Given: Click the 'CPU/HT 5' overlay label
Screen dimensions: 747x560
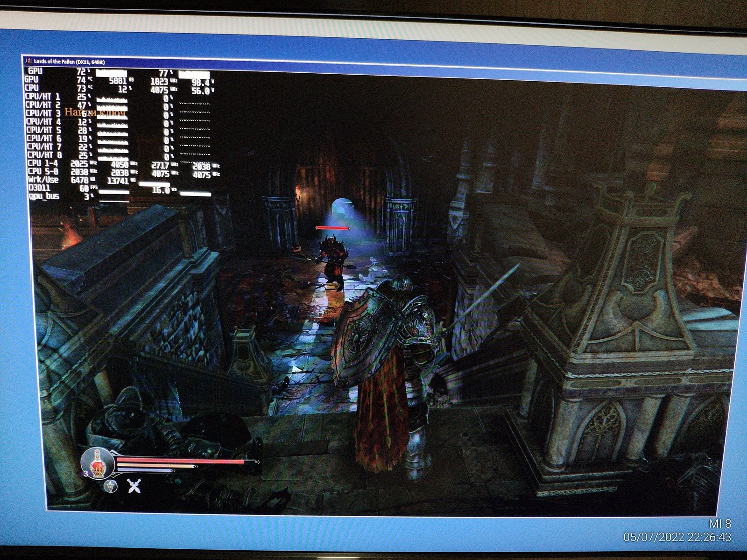Looking at the screenshot, I should [43, 130].
